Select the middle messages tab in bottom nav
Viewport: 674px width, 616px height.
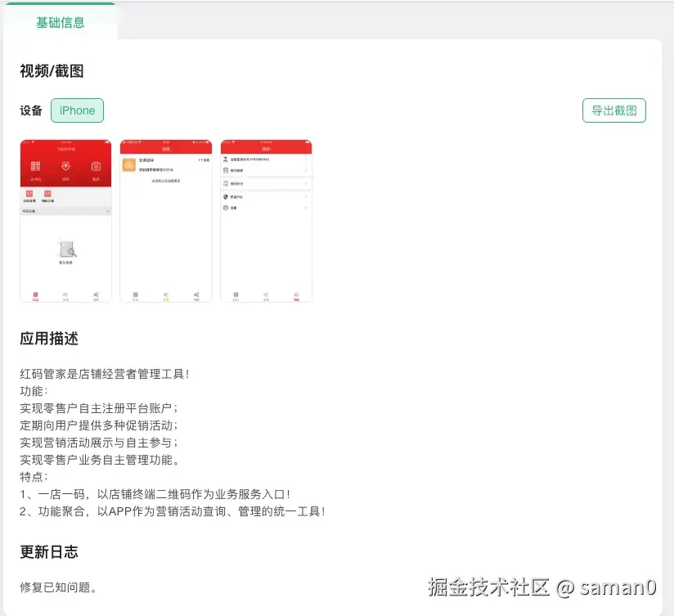tap(166, 295)
